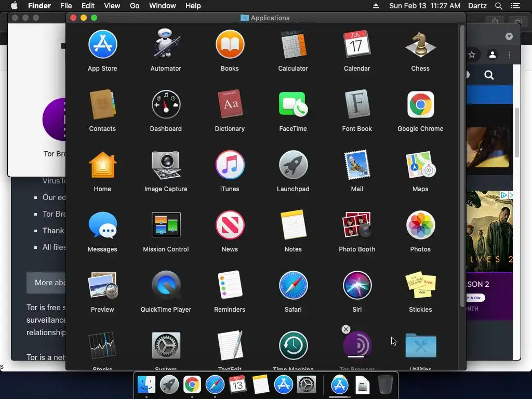Click the Siri app icon

coord(357,285)
